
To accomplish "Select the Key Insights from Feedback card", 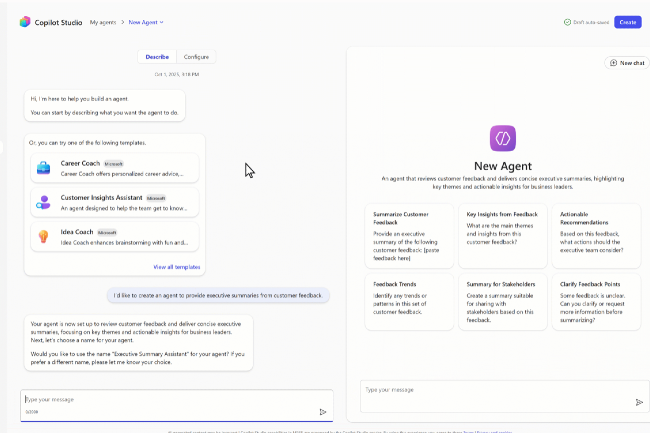I will 502,235.
